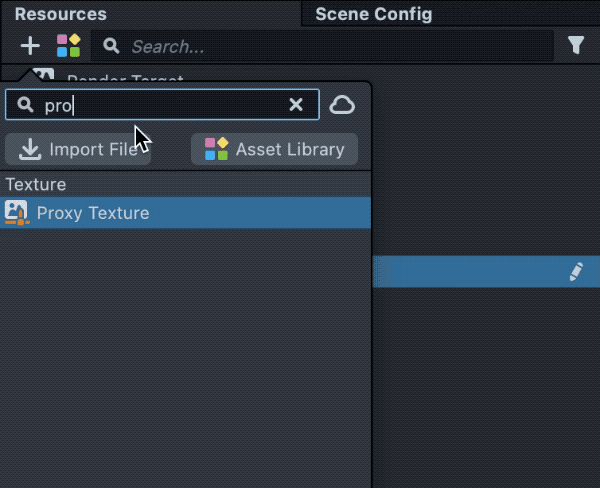600x488 pixels.
Task: Click magnifier icon in the Resources search bar
Action: pos(112,46)
